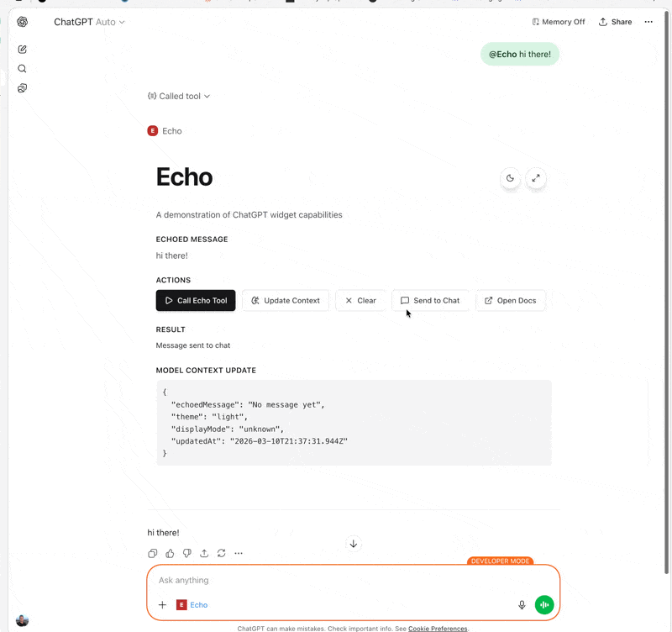Image resolution: width=672 pixels, height=632 pixels.
Task: Open the library icon in the sidebar
Action: coord(22,88)
